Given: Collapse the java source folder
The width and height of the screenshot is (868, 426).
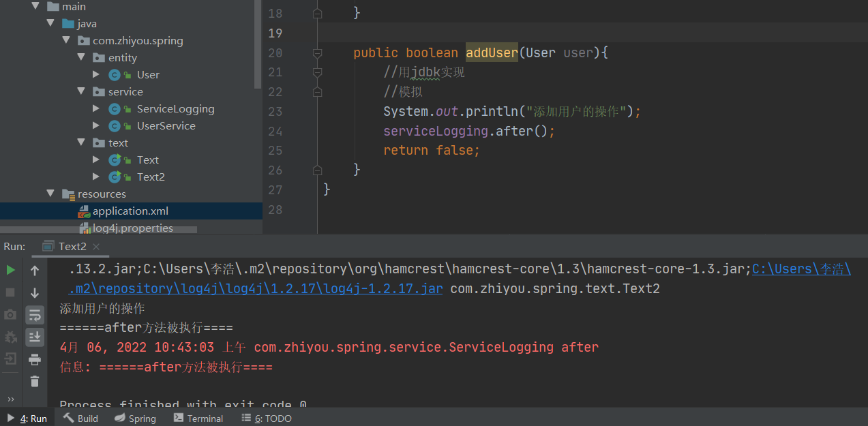Looking at the screenshot, I should coord(50,23).
